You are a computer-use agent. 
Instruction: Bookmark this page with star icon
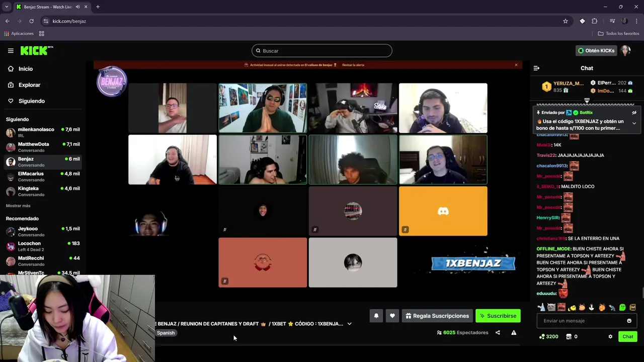click(566, 21)
